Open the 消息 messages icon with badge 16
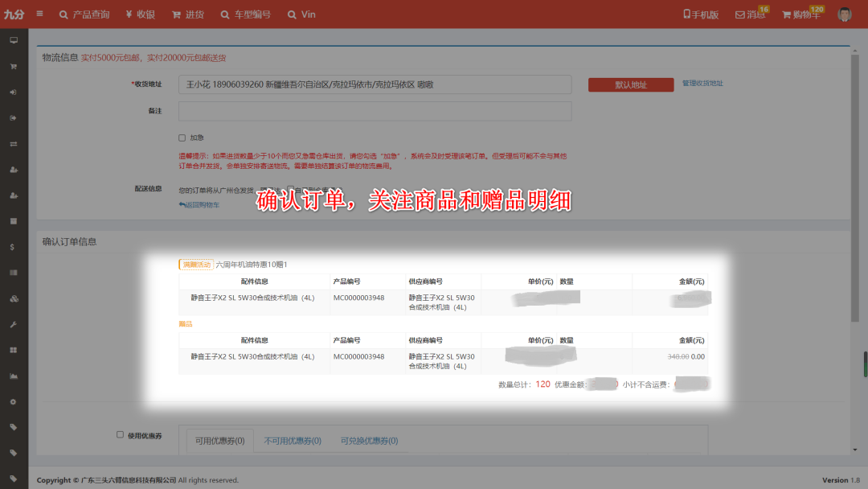This screenshot has height=489, width=868. pyautogui.click(x=750, y=14)
